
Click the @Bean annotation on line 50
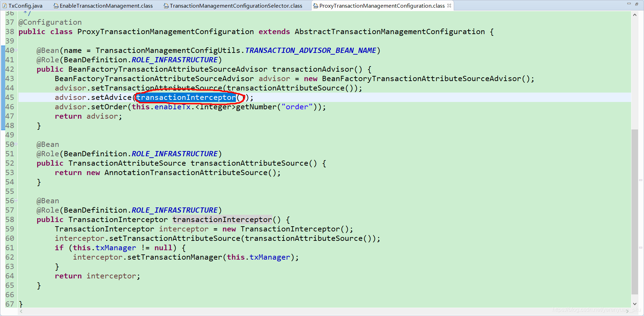48,144
